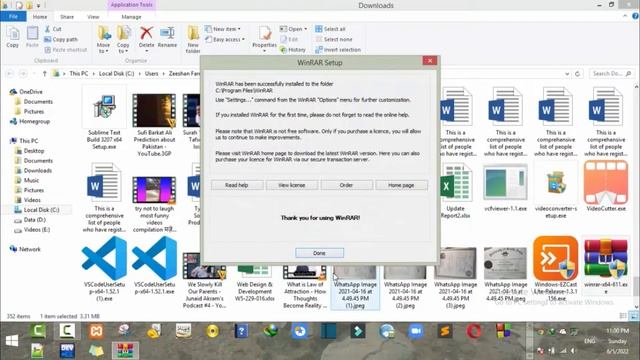The height and width of the screenshot is (360, 640).
Task: Click the refresh icon beside address bar
Action: 577,74
